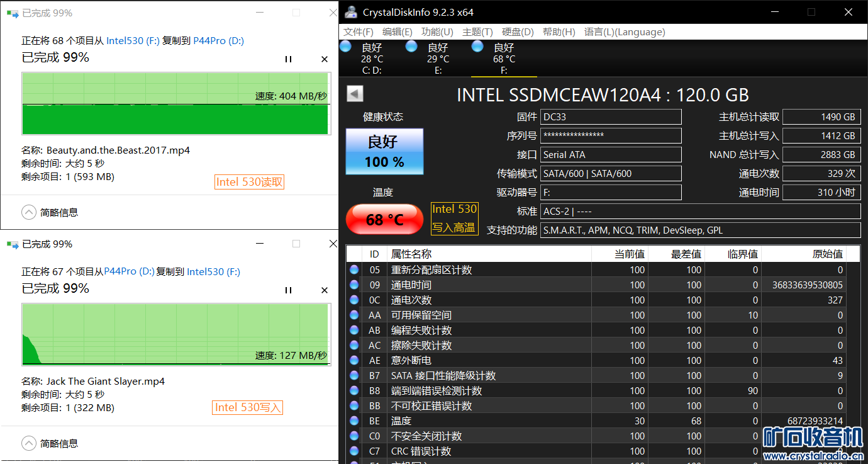Open the 主题(T) menu
868x464 pixels.
click(477, 32)
